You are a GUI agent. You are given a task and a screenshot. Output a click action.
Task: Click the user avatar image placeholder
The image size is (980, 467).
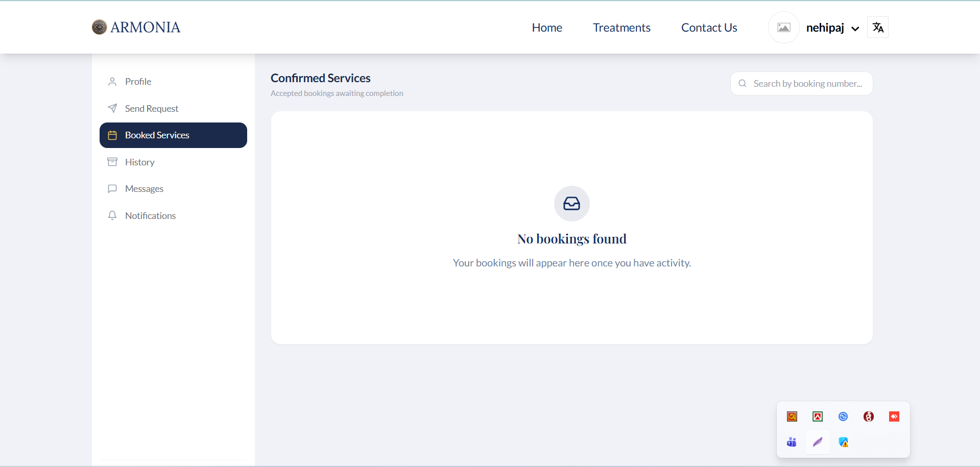point(783,28)
